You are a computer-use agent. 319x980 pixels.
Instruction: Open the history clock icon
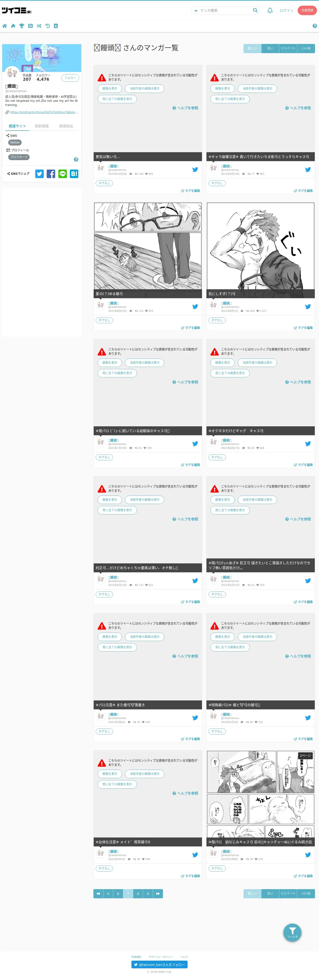(48, 26)
